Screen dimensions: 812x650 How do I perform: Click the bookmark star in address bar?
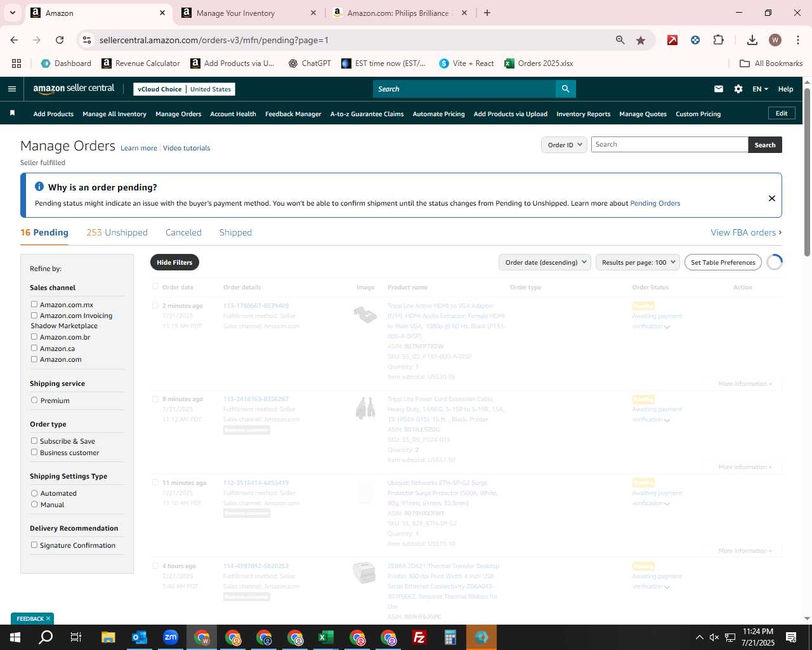[641, 40]
